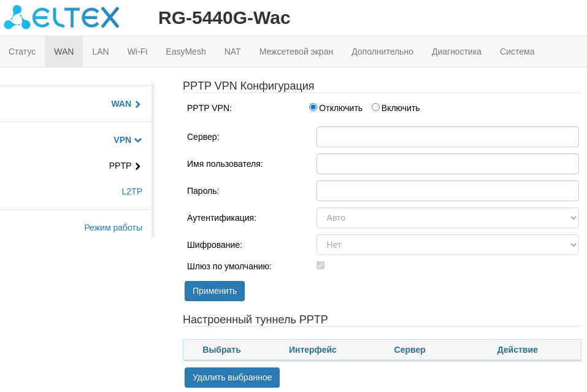Open the Межсетевой экран tab
587x392 pixels.
point(296,52)
